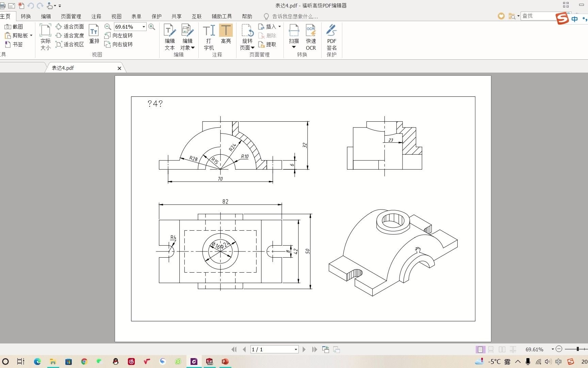Click the 截图 (Snapshot) tool
The image size is (588, 368).
point(15,26)
